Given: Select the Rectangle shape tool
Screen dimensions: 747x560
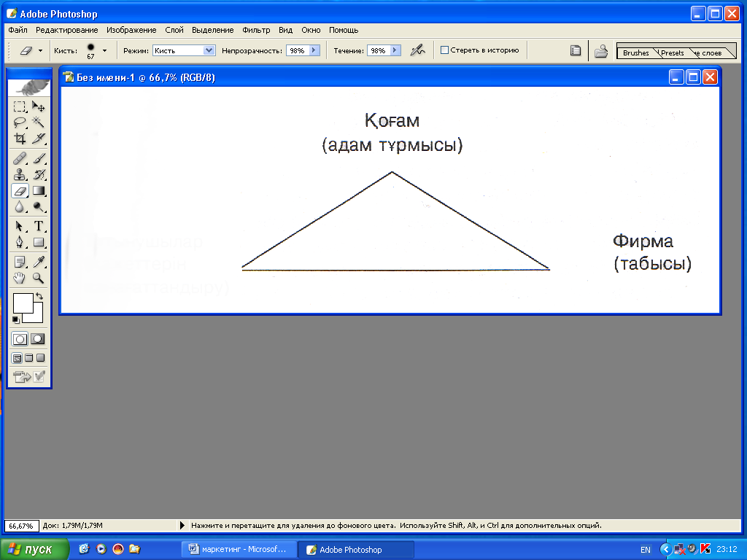Looking at the screenshot, I should pos(39,242).
